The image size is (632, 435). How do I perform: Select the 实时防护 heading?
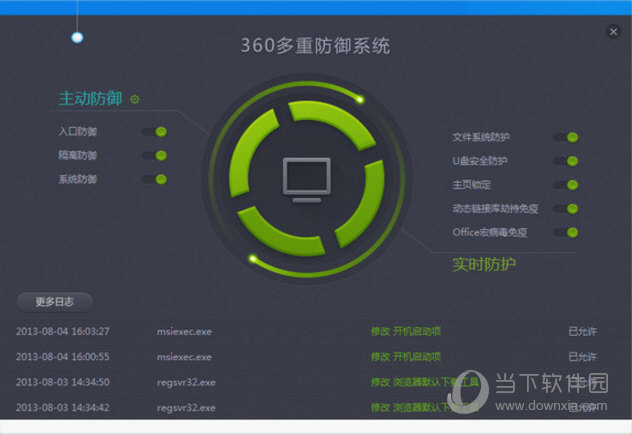click(484, 264)
